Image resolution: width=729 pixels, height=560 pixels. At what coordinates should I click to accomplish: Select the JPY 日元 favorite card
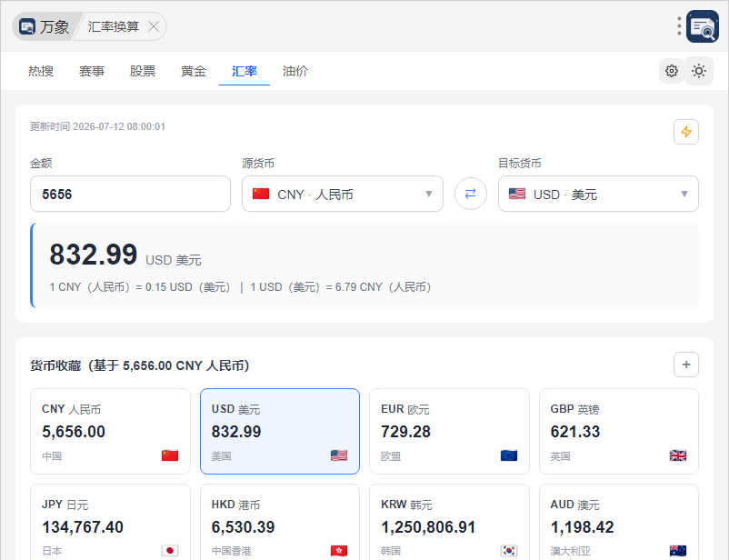[x=110, y=522]
